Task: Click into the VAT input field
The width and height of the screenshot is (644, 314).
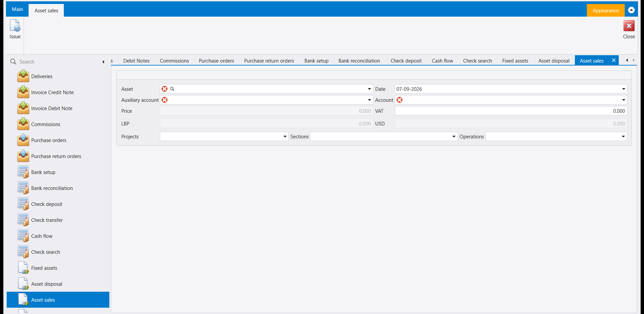Action: (511, 111)
